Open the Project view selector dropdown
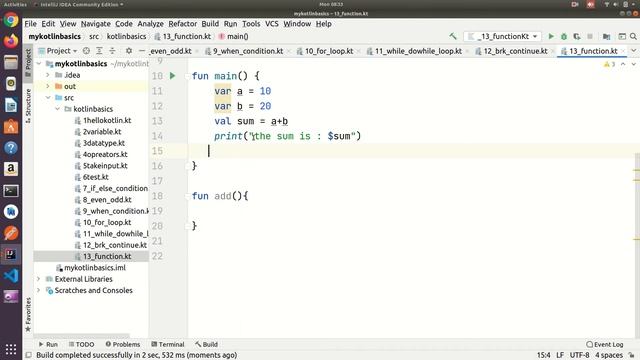640x360 pixels. click(58, 51)
